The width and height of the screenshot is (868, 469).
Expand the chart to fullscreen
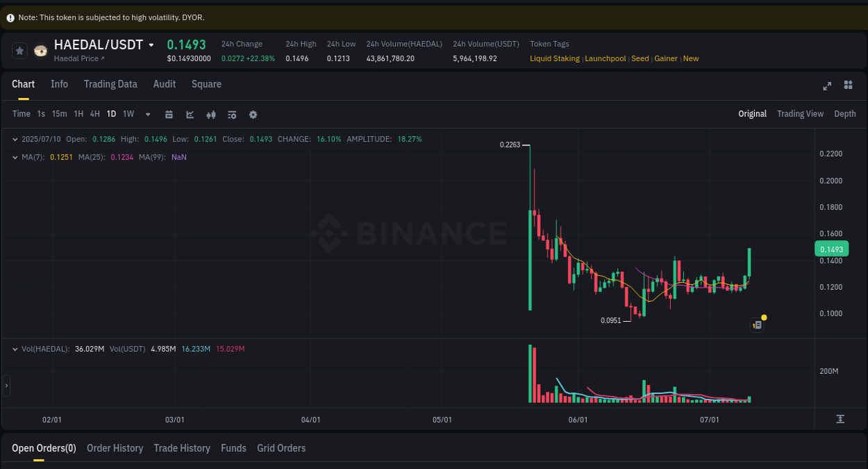pyautogui.click(x=826, y=85)
